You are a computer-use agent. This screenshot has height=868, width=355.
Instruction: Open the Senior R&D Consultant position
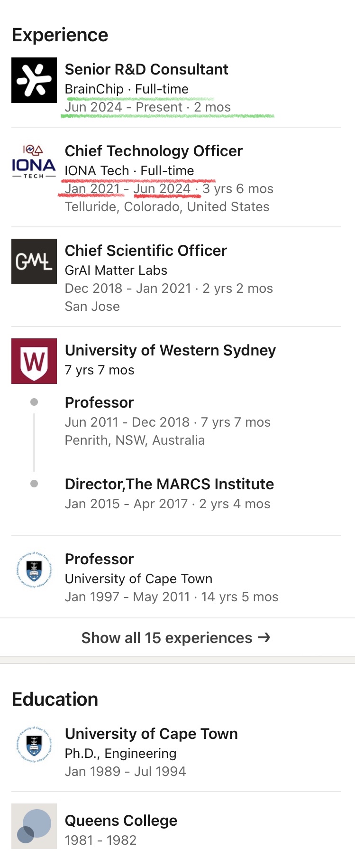click(146, 69)
